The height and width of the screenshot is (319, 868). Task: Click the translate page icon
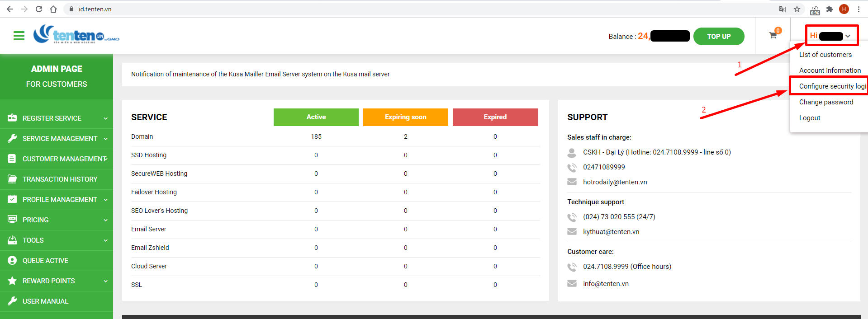pyautogui.click(x=783, y=9)
